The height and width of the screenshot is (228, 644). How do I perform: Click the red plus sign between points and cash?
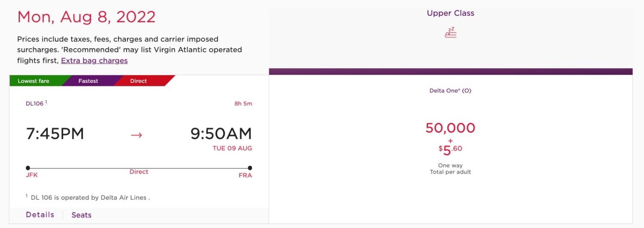tap(450, 141)
